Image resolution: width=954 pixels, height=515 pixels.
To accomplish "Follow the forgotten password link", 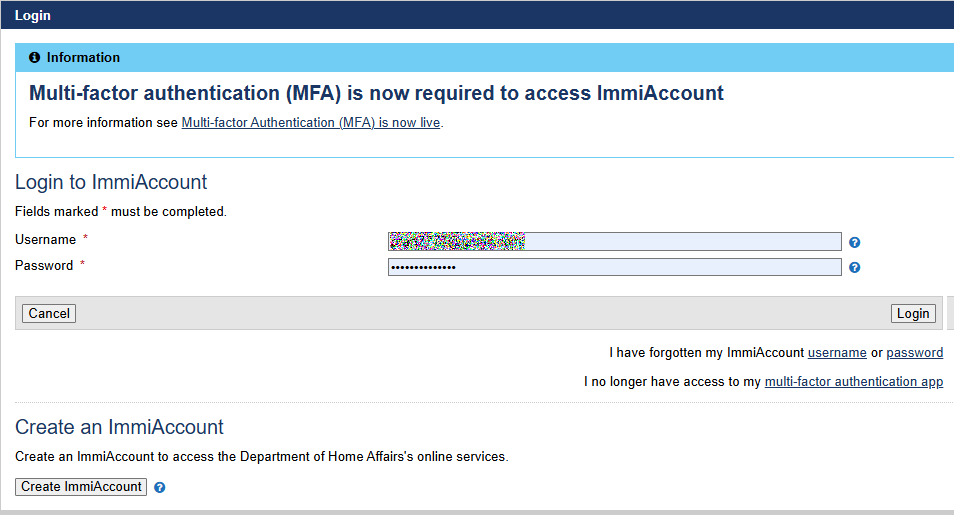I will [x=914, y=352].
